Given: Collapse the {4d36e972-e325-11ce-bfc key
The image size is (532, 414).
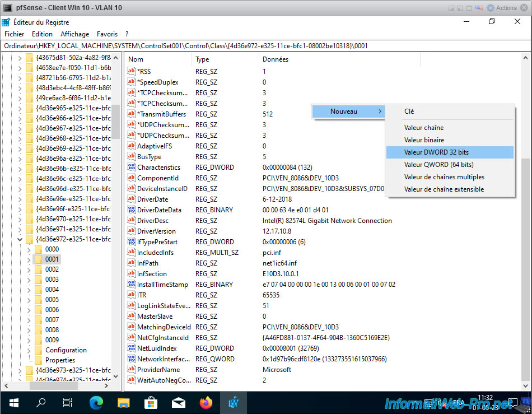Looking at the screenshot, I should tap(20, 239).
